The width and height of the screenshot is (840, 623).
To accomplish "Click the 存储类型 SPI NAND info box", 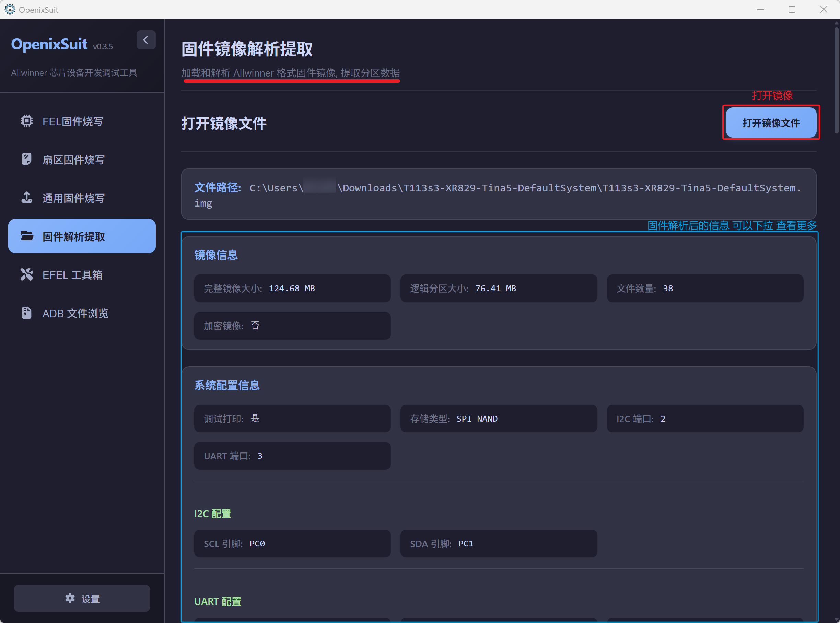I will [498, 419].
